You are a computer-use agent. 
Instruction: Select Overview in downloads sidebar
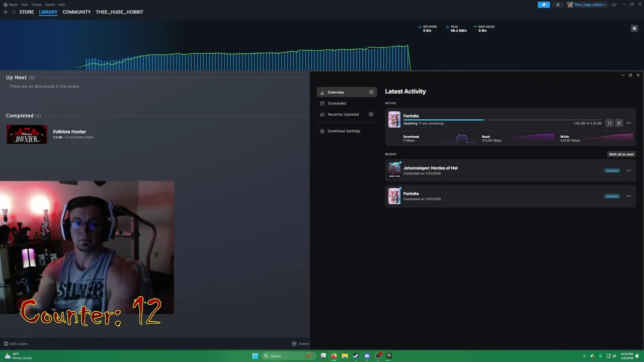coord(347,93)
